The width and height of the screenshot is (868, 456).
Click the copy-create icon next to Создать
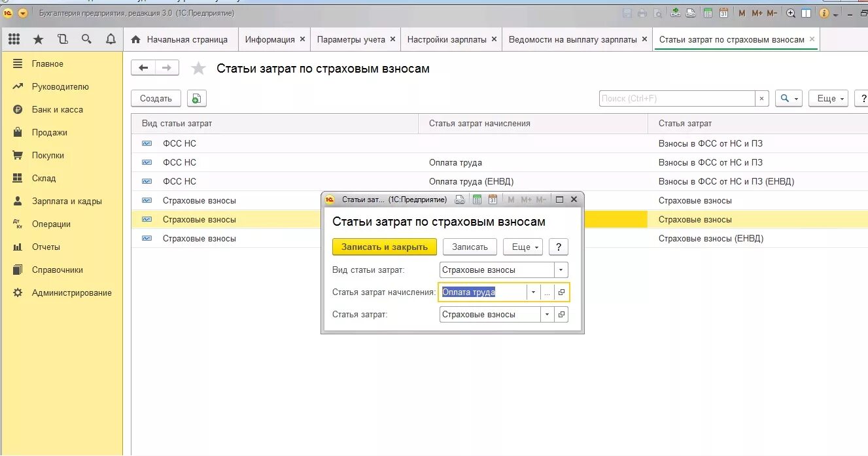(196, 99)
